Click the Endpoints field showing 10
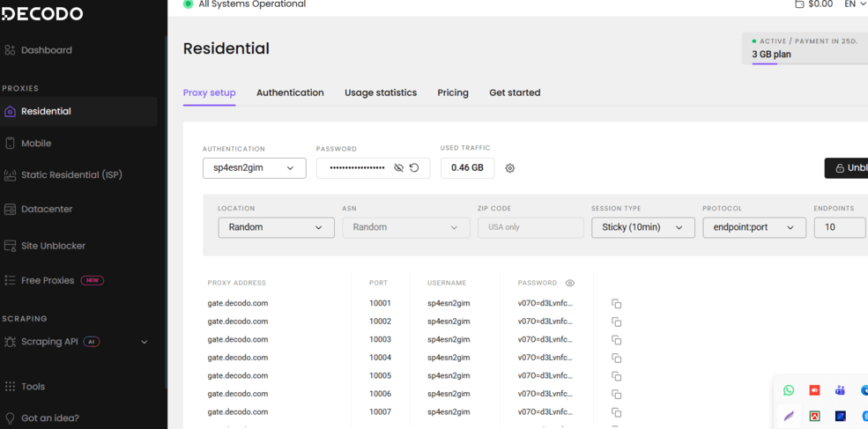868x429 pixels. (x=840, y=227)
